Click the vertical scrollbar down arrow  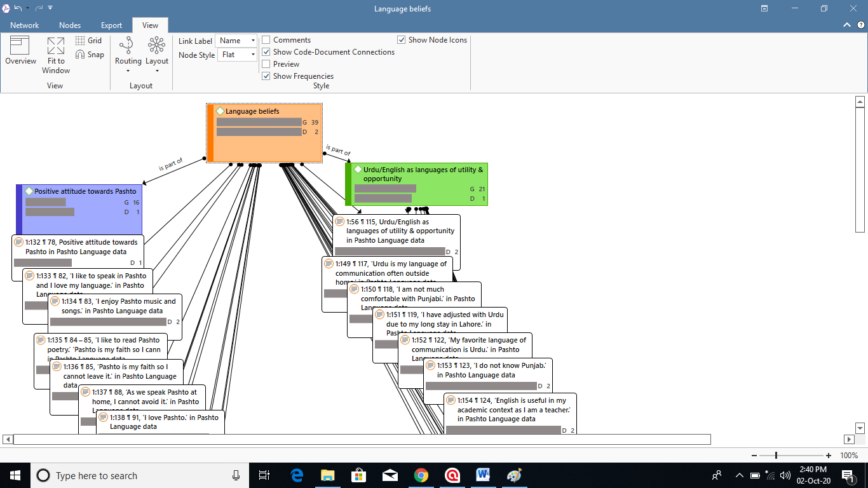[860, 428]
